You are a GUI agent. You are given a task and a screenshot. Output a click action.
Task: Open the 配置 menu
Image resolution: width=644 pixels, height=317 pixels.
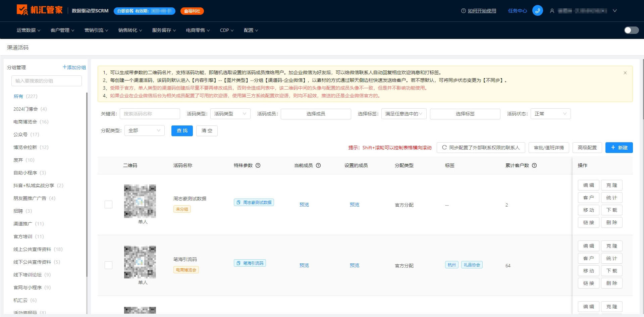pyautogui.click(x=251, y=30)
